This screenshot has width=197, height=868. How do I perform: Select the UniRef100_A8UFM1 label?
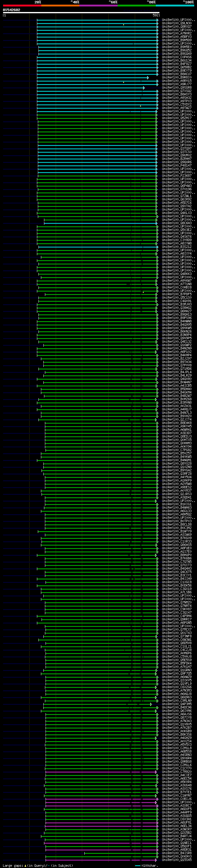pyautogui.click(x=177, y=823)
